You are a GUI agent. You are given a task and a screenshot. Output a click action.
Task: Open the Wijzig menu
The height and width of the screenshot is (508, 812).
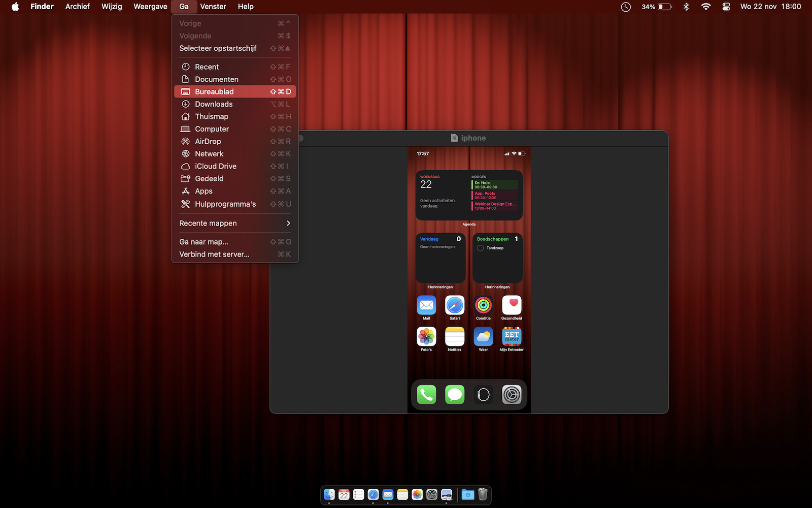pyautogui.click(x=112, y=7)
